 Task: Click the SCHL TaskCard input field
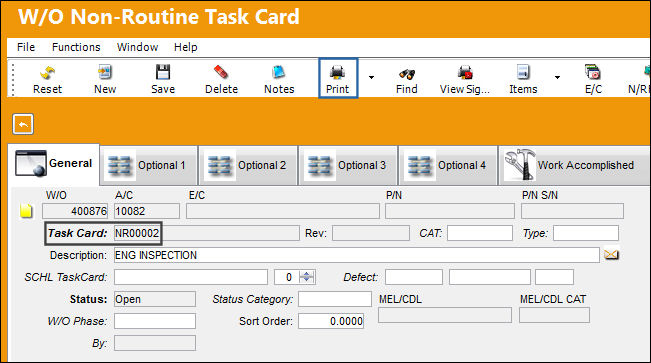tap(191, 277)
